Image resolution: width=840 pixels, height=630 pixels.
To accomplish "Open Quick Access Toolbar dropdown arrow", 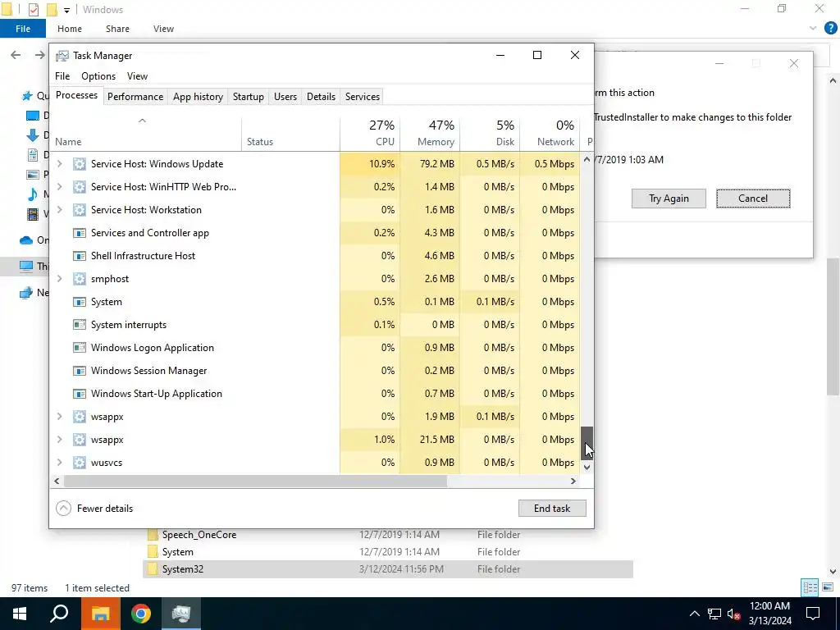I will point(67,10).
